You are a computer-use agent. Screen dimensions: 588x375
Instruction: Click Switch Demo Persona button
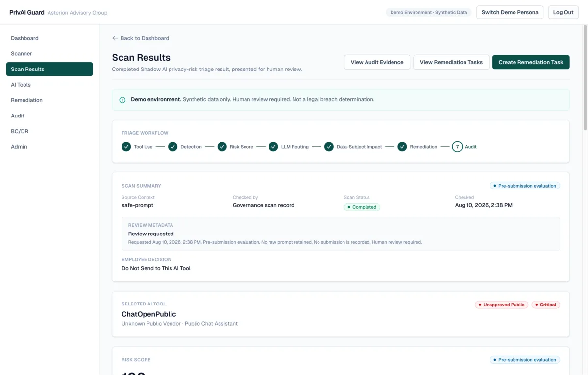point(510,12)
